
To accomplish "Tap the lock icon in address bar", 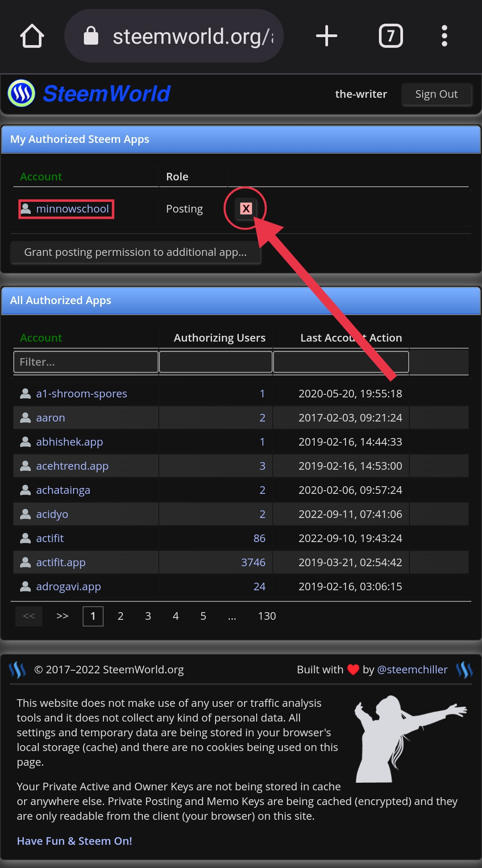I will 91,36.
